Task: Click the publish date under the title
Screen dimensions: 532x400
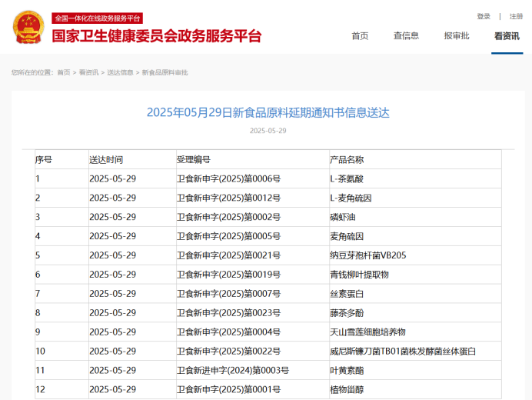Action: pos(268,131)
